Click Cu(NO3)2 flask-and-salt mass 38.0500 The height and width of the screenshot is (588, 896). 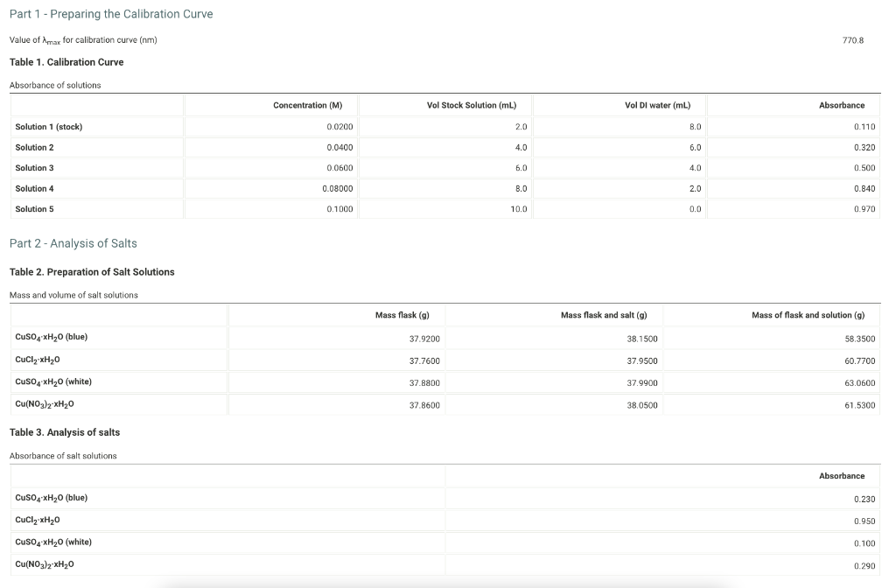pyautogui.click(x=642, y=405)
